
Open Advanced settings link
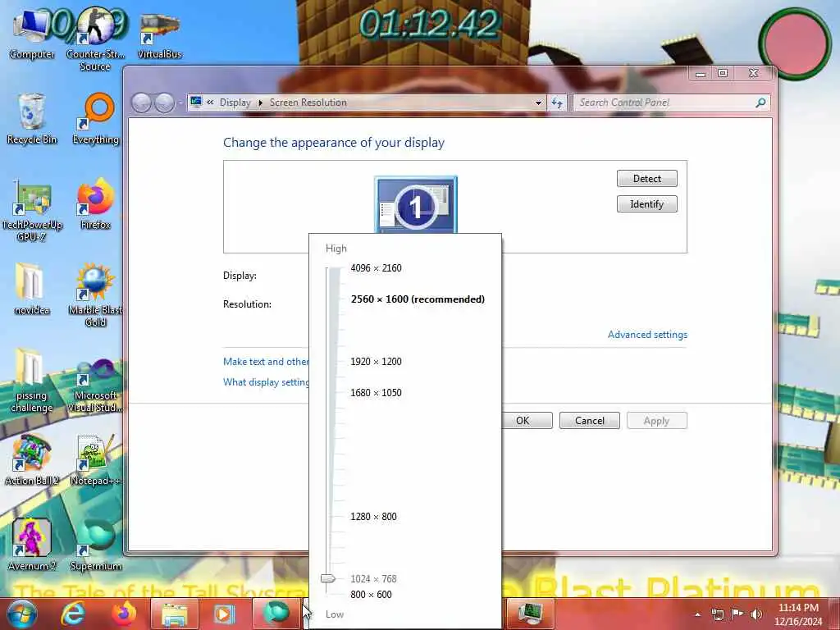pos(647,335)
